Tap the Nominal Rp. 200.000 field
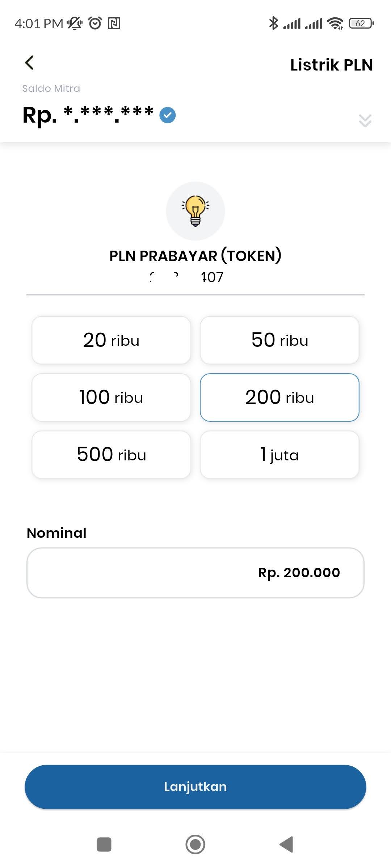The width and height of the screenshot is (391, 868). [x=195, y=573]
